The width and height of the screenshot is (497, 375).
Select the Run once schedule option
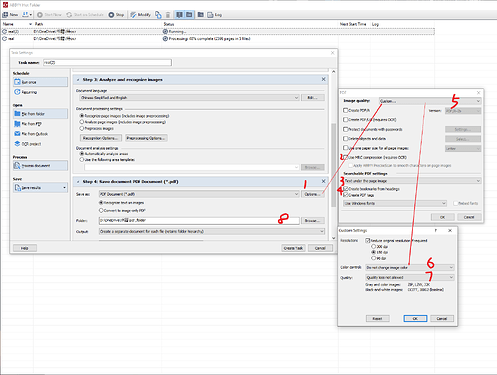click(40, 82)
